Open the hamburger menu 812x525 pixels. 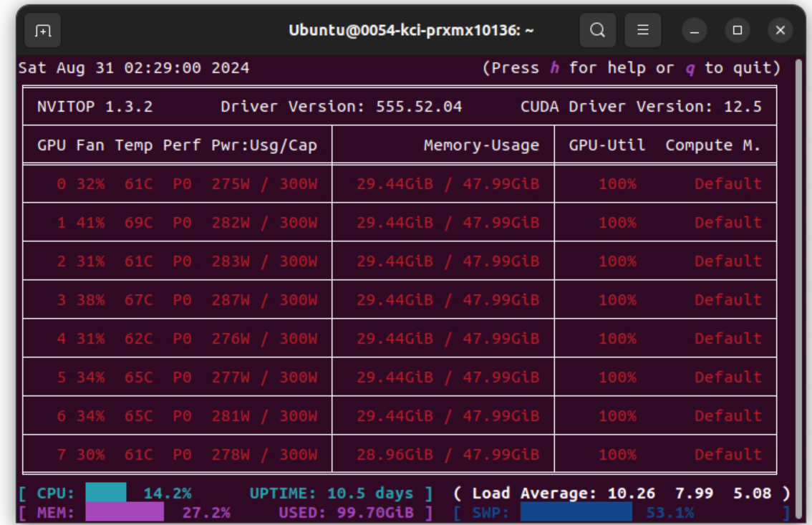tap(643, 30)
